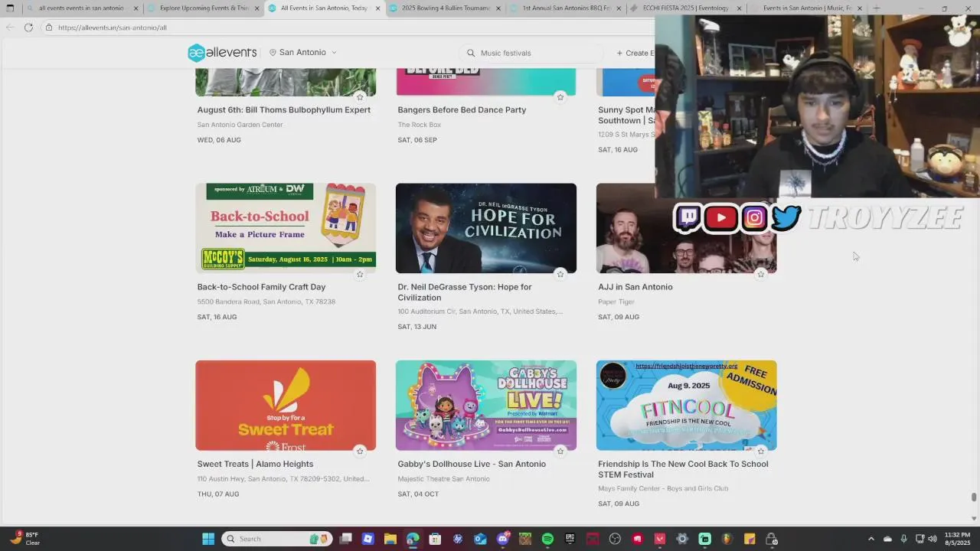Click the volume icon in system tray
The image size is (980, 551).
point(933,539)
